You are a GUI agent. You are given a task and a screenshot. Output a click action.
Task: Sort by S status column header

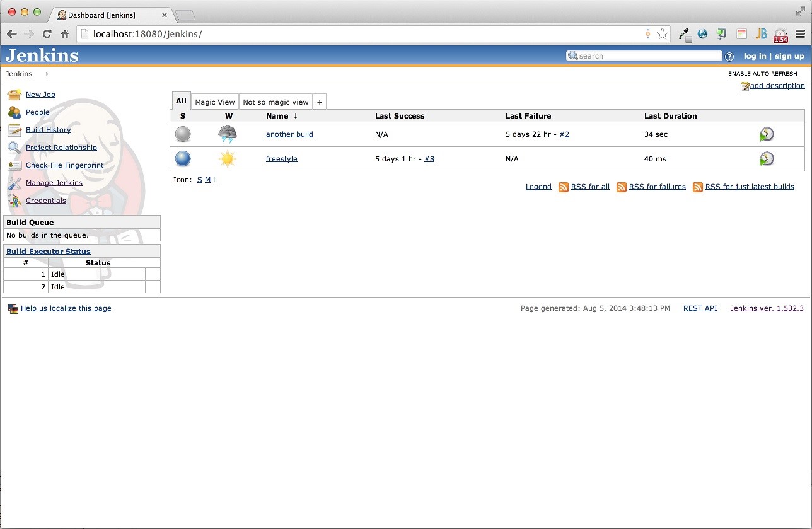[x=183, y=116]
